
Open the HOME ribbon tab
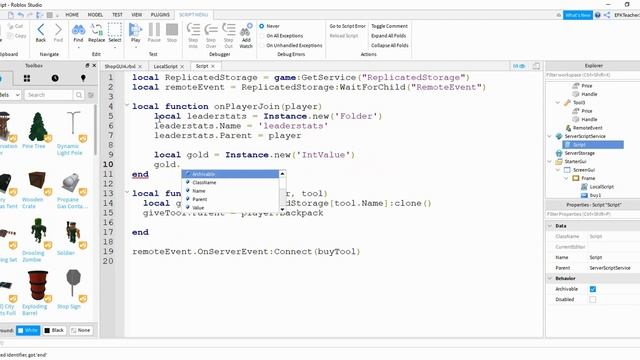[72, 15]
